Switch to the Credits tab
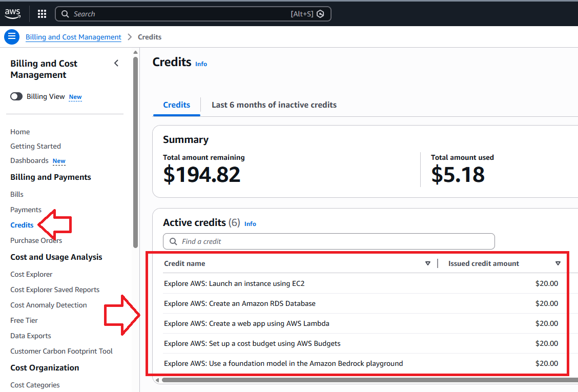This screenshot has height=392, width=578. [x=177, y=105]
